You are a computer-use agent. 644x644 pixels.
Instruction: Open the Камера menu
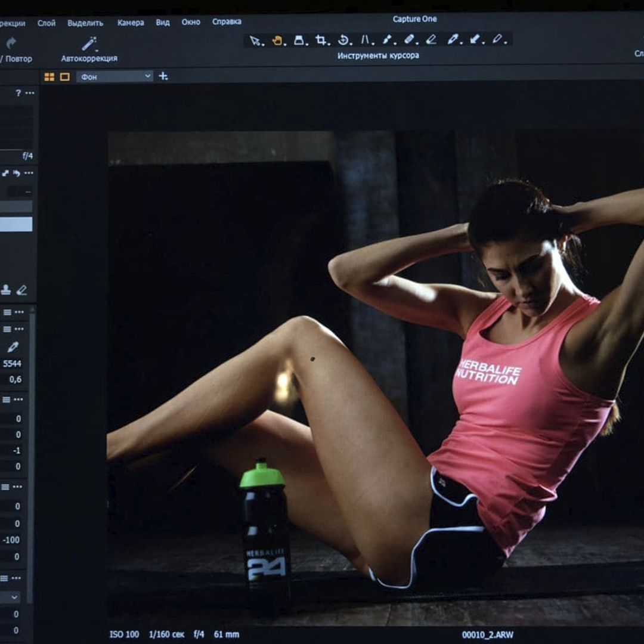tap(131, 23)
